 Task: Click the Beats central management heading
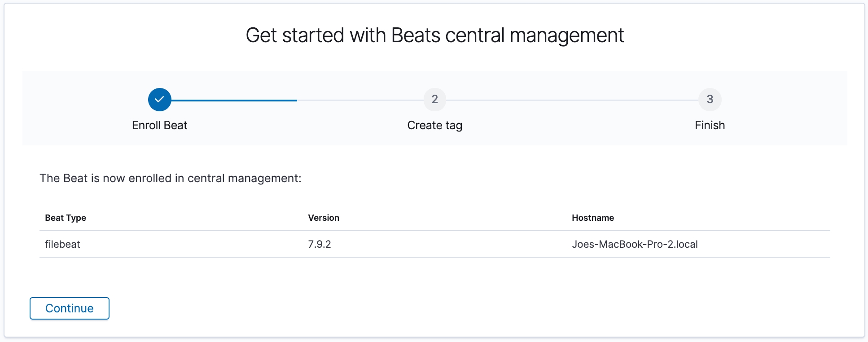(434, 35)
